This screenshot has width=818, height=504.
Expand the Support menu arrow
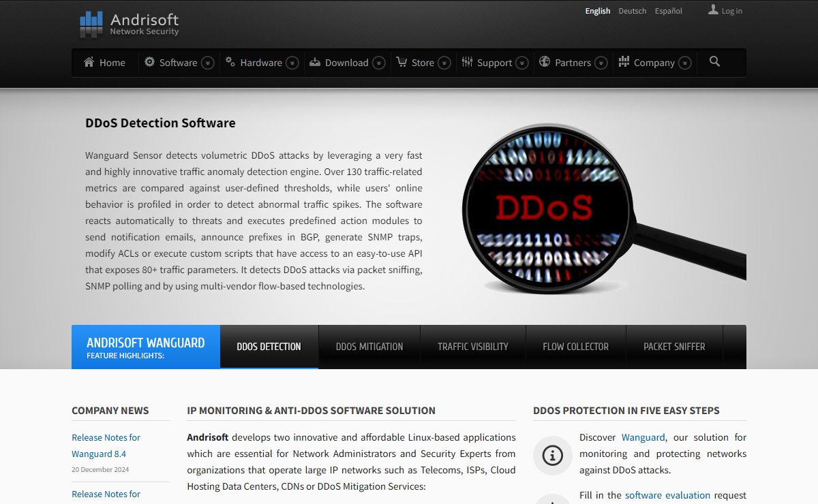click(522, 63)
